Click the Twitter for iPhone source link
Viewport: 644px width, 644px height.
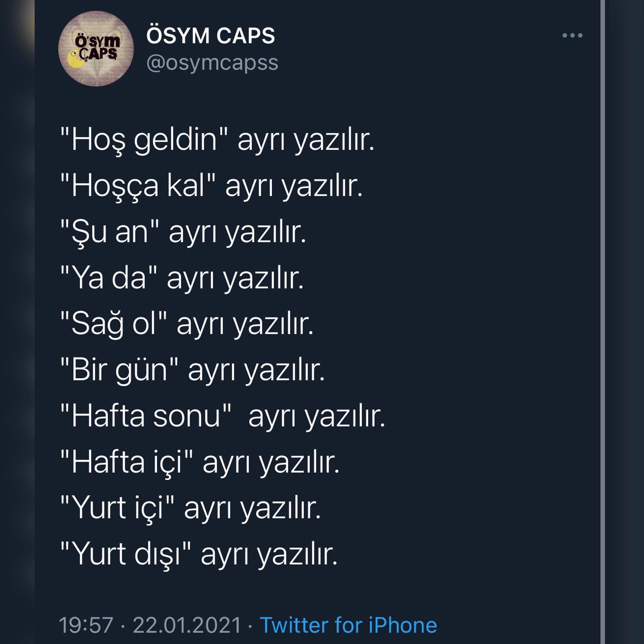348,625
